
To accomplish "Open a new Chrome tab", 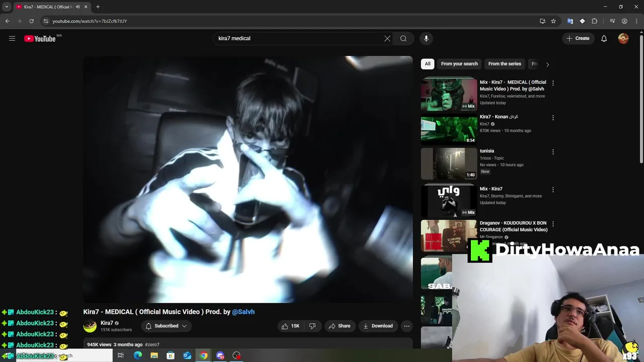I will pos(98,7).
